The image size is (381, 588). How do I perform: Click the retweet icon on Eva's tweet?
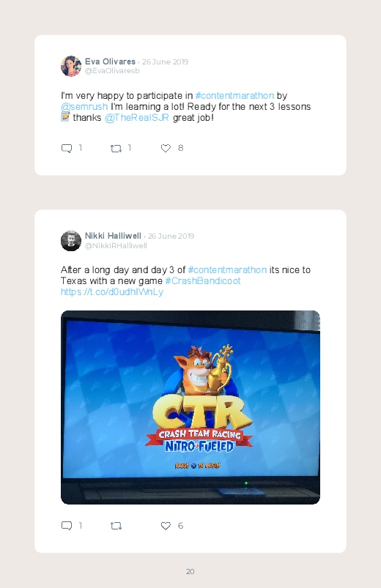[x=116, y=149]
